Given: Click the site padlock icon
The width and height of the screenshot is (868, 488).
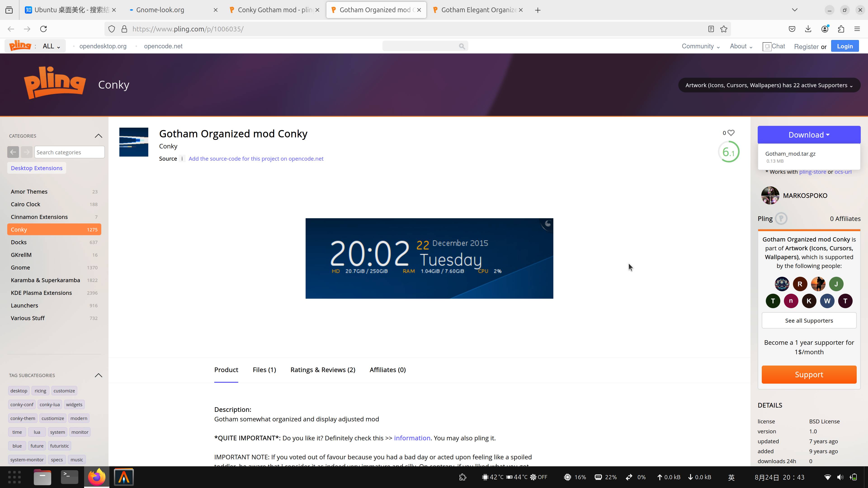Looking at the screenshot, I should [x=124, y=29].
